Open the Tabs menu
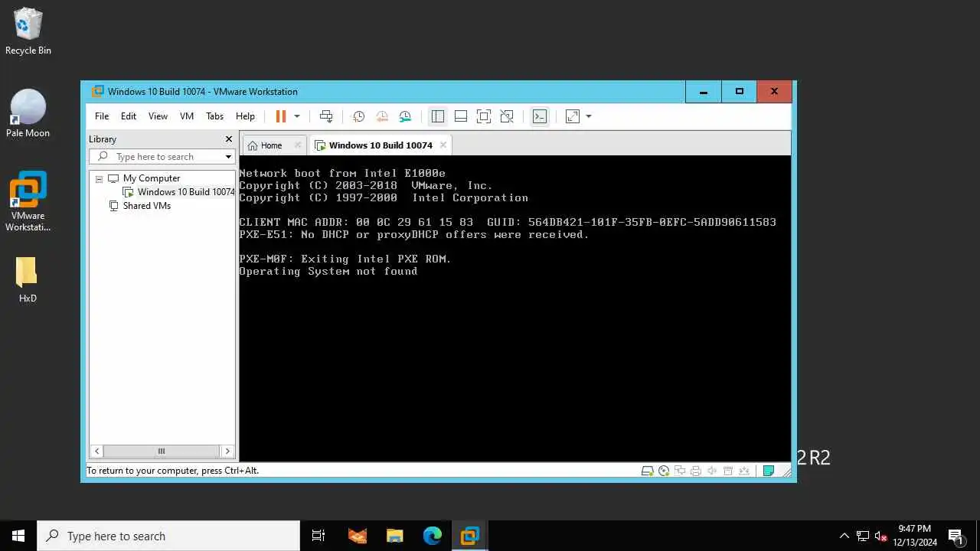Image resolution: width=980 pixels, height=551 pixels. click(214, 116)
